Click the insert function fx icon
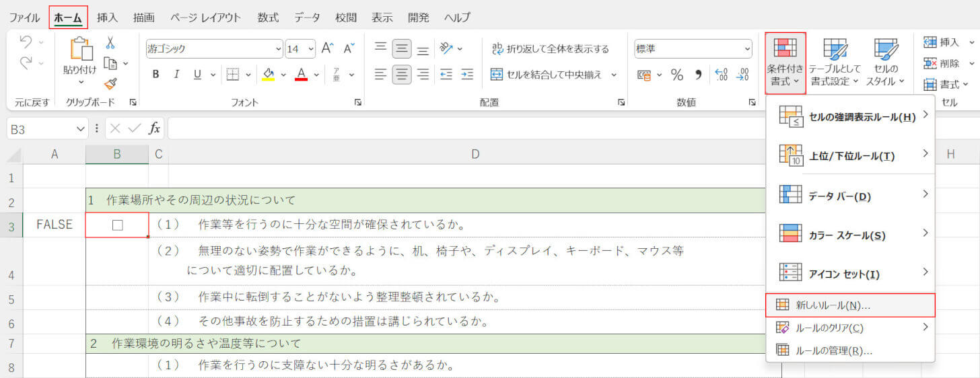 tap(155, 128)
